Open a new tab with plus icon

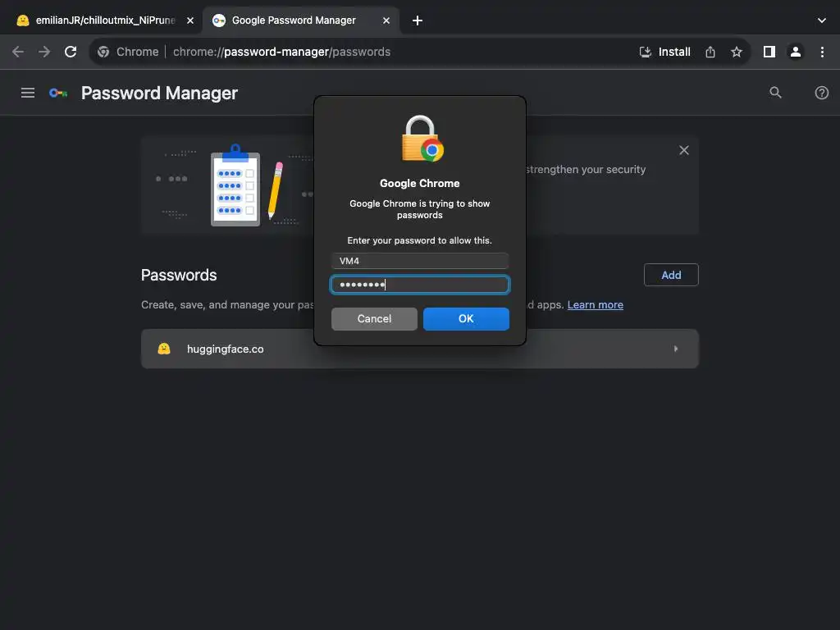(418, 21)
